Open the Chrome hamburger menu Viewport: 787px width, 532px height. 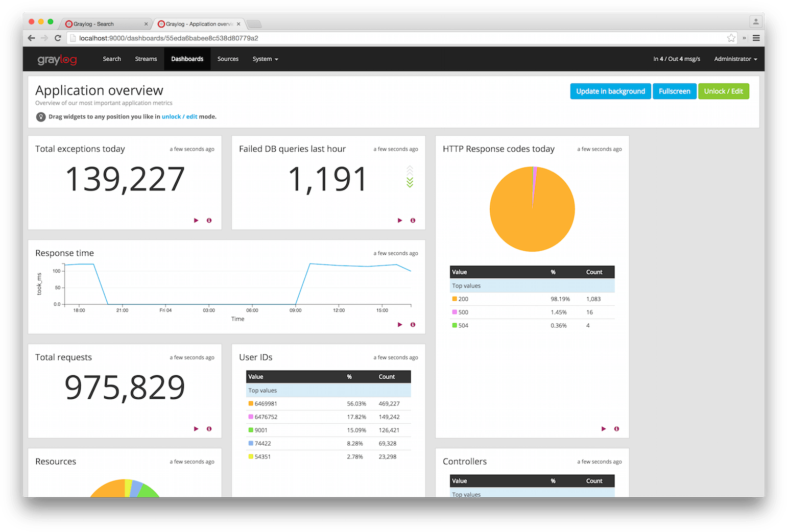pyautogui.click(x=756, y=38)
